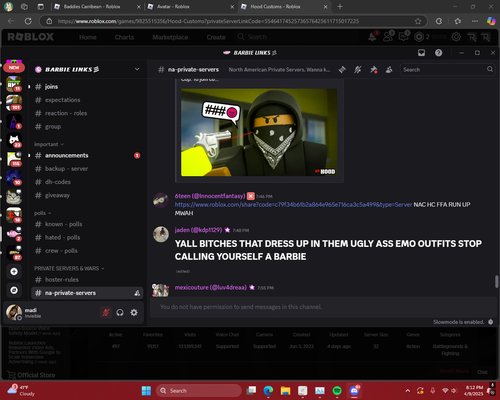Show hidden system tray icons chevron
This screenshot has height=400, width=500.
click(x=408, y=391)
